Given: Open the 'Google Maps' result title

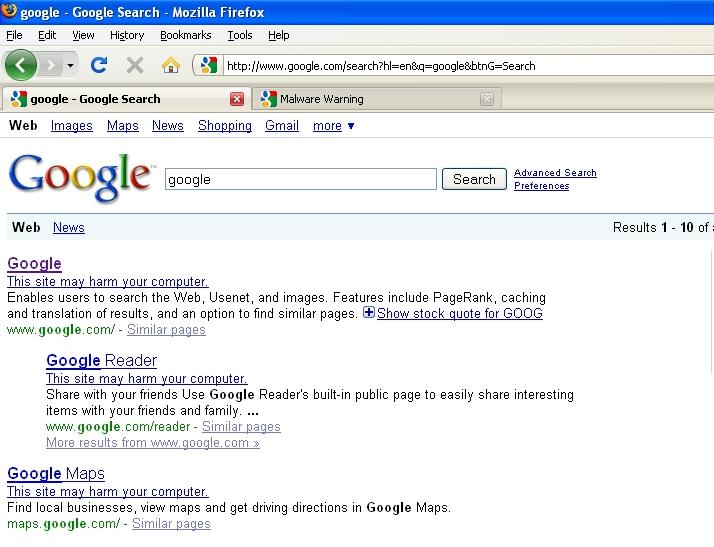Looking at the screenshot, I should tap(56, 473).
